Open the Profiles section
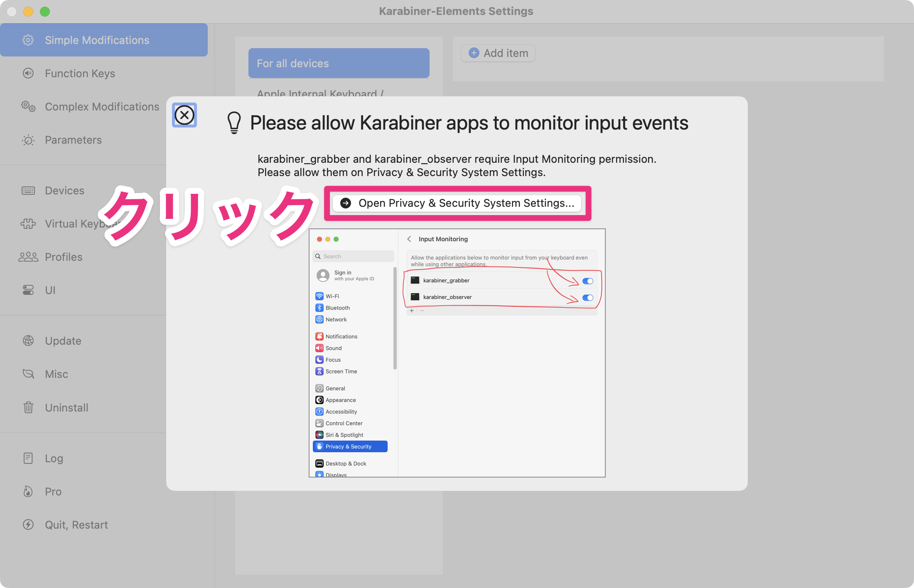This screenshot has height=588, width=914. (x=63, y=257)
